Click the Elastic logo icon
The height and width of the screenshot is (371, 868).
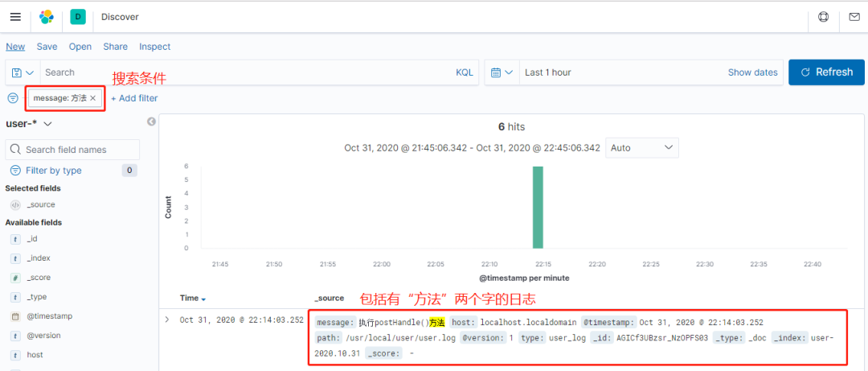pos(47,17)
